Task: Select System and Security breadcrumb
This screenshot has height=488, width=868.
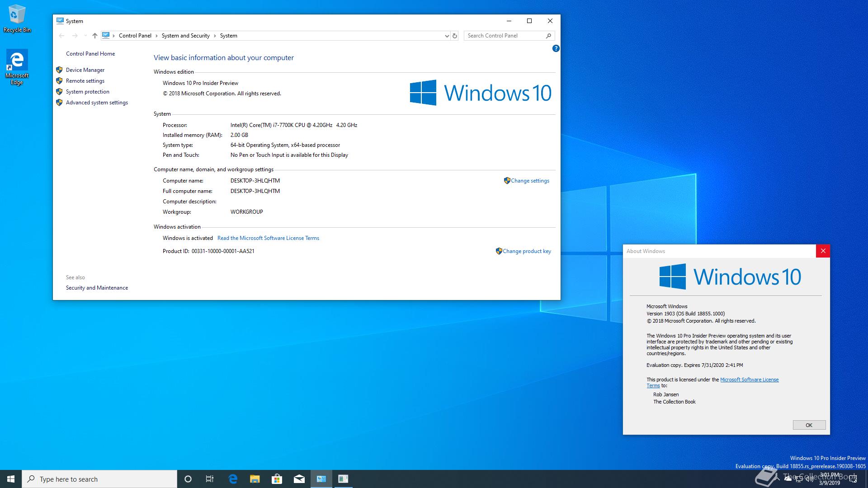Action: pos(186,36)
